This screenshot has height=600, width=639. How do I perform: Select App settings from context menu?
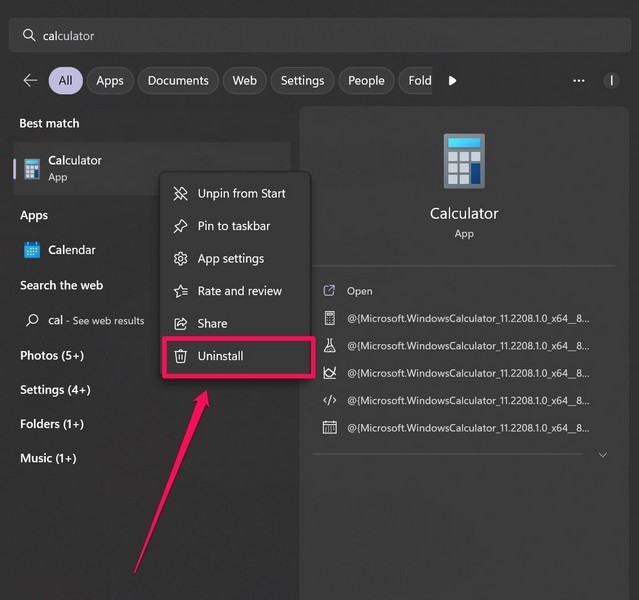tap(230, 259)
